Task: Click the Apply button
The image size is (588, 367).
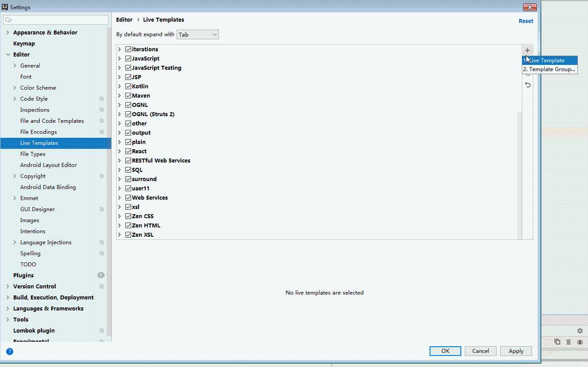Action: (516, 351)
